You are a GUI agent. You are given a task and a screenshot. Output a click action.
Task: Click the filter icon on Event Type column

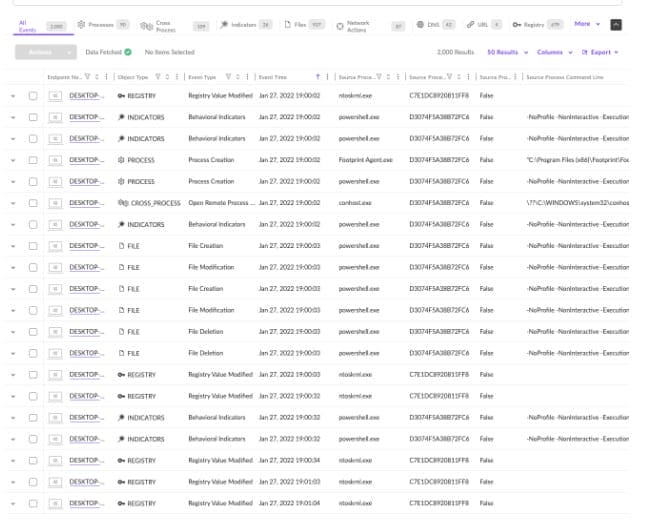228,76
